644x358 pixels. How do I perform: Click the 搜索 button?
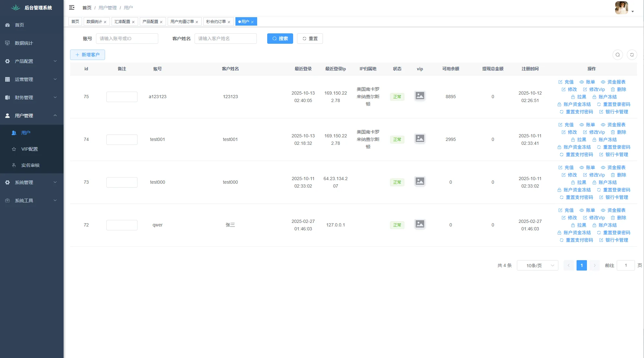coord(280,39)
